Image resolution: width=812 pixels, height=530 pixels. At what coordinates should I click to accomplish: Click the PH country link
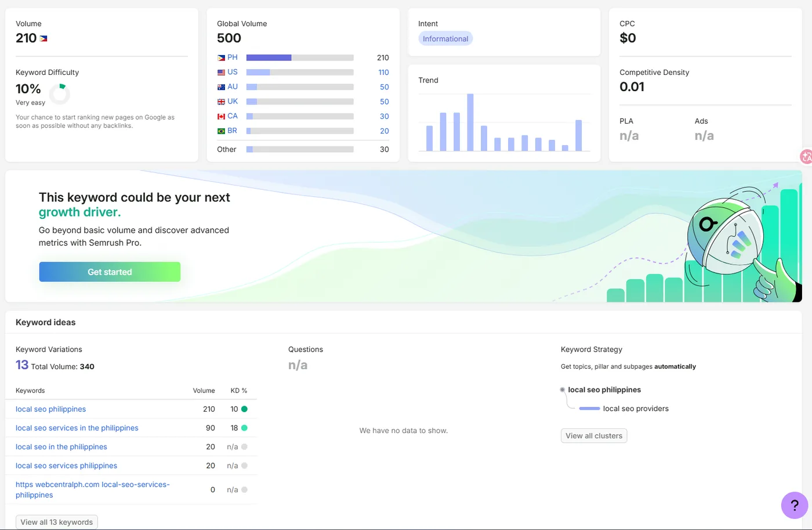[233, 57]
